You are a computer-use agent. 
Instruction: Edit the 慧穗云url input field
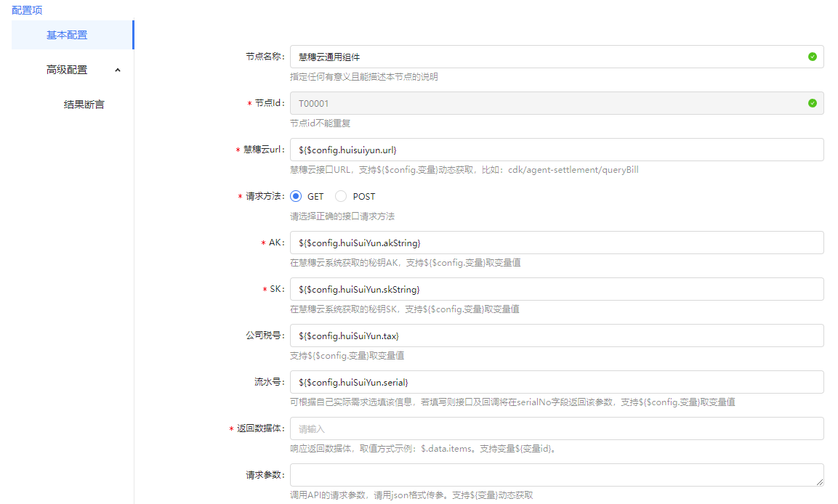(556, 150)
